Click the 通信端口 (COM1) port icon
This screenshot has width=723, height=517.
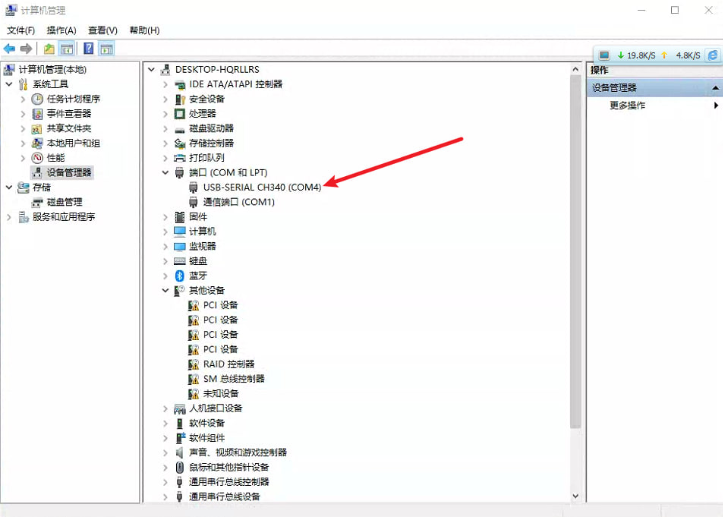pyautogui.click(x=194, y=202)
